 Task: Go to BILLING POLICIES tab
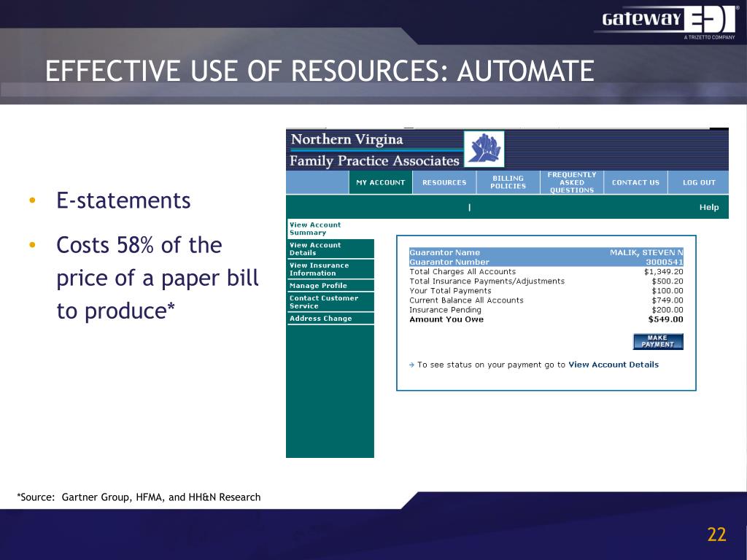[508, 182]
